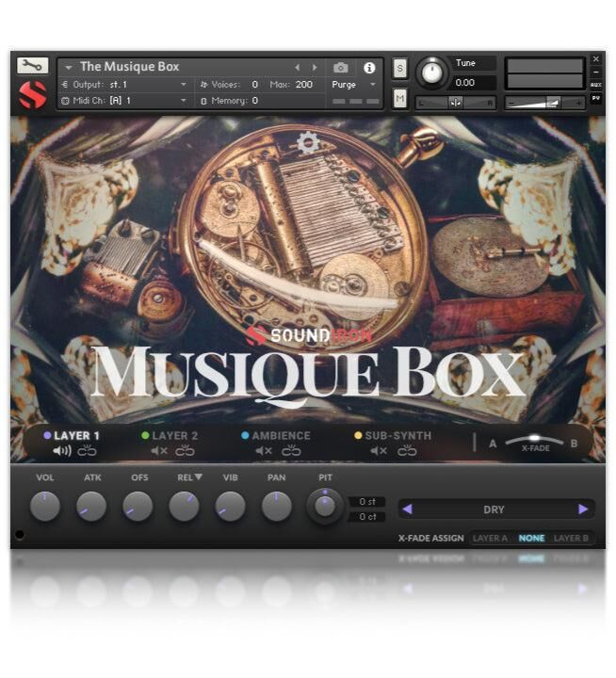Switch to the SUB-SYNTH layer tab
The width and height of the screenshot is (616, 678).
397,436
